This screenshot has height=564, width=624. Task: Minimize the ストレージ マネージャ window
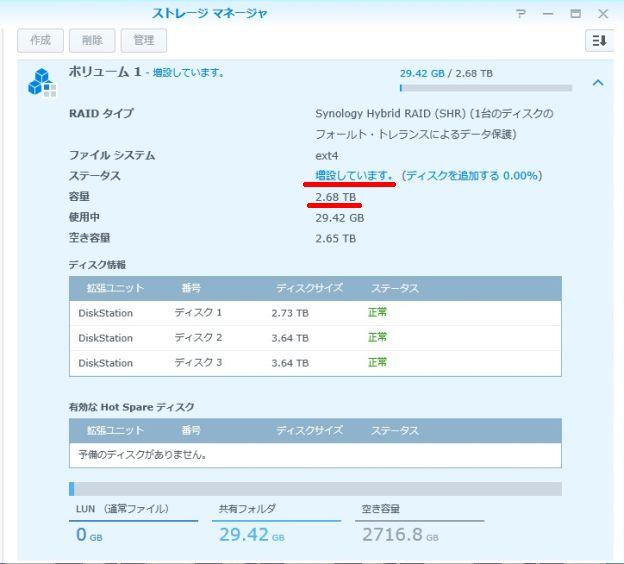point(548,14)
